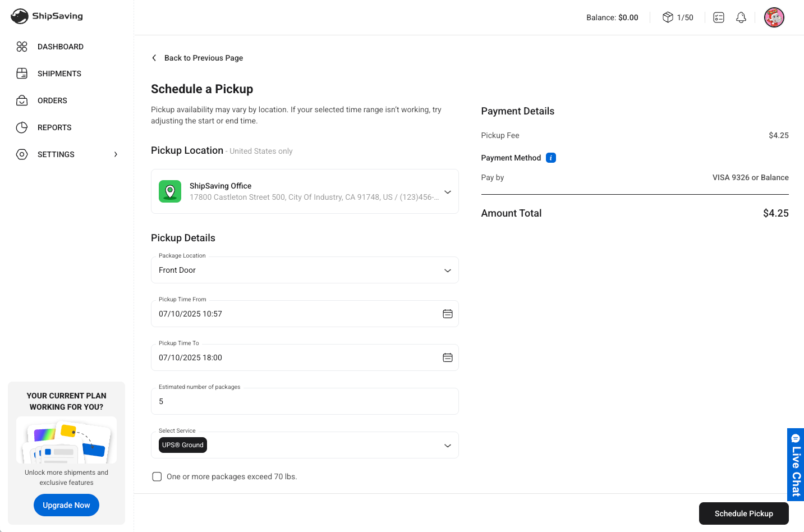
Task: Expand the Settings submenu arrow
Action: pos(116,154)
